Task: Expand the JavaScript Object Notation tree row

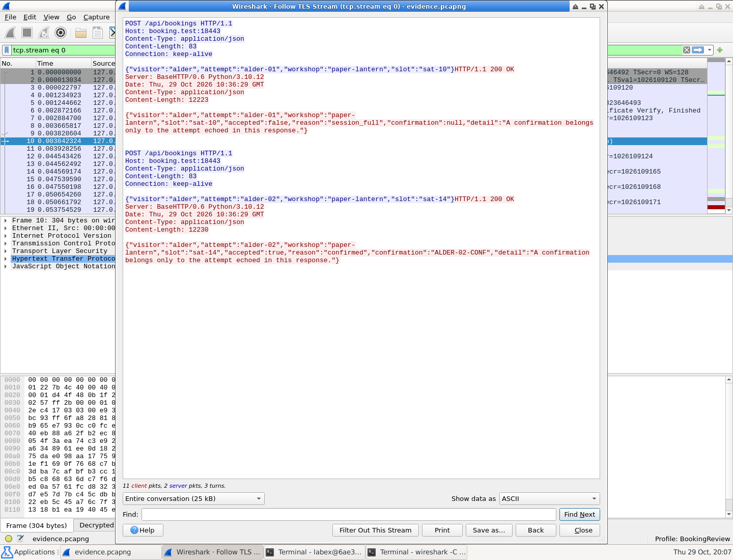Action: click(6, 266)
